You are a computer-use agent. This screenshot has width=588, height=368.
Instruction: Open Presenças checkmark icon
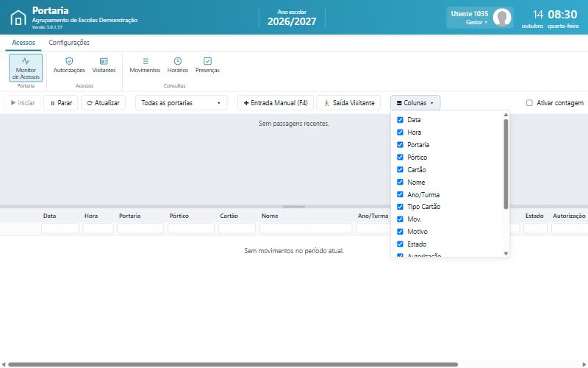pyautogui.click(x=207, y=61)
